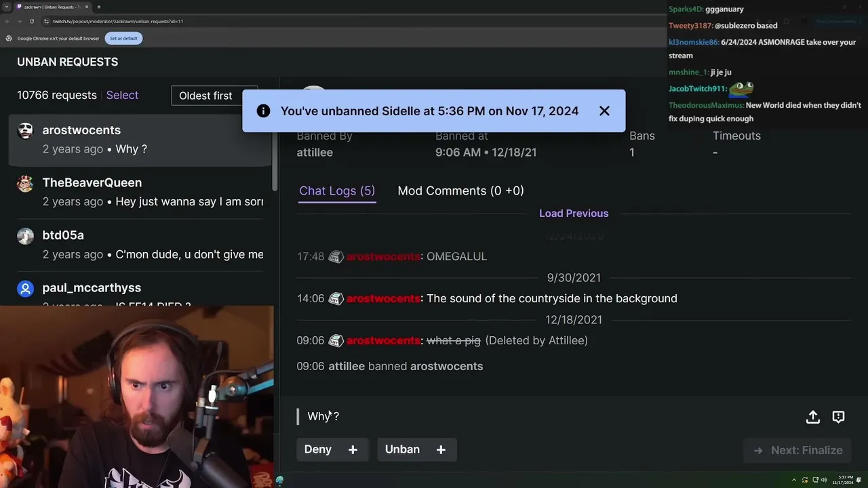The height and width of the screenshot is (488, 868).
Task: Click btd05a avatar in request list
Action: click(x=25, y=236)
